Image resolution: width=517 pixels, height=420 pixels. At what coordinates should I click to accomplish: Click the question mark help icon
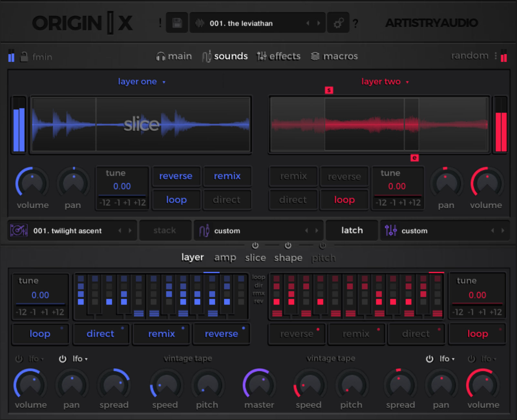[x=356, y=23]
